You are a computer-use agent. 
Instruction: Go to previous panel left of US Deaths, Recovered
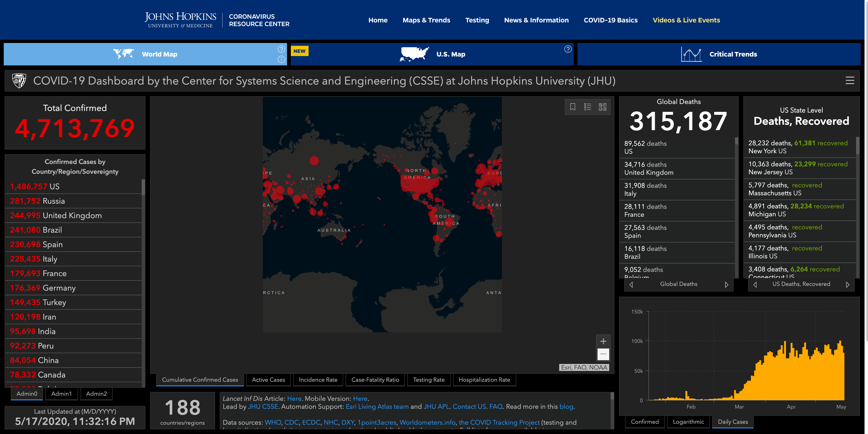pos(755,285)
